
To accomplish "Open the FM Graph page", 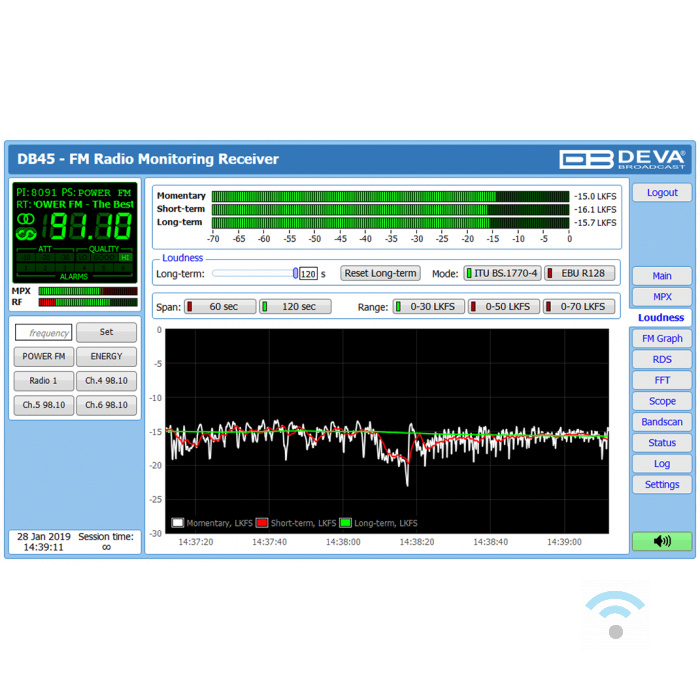I will click(x=662, y=339).
